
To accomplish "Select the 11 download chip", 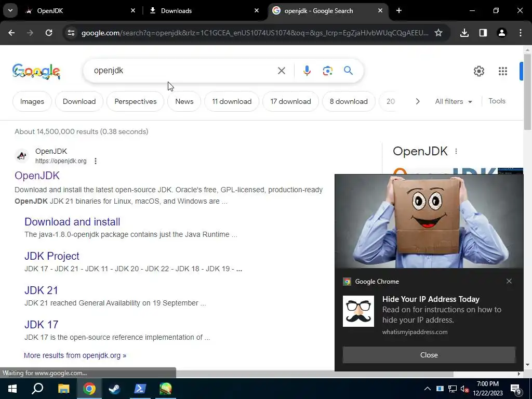I will point(232,101).
